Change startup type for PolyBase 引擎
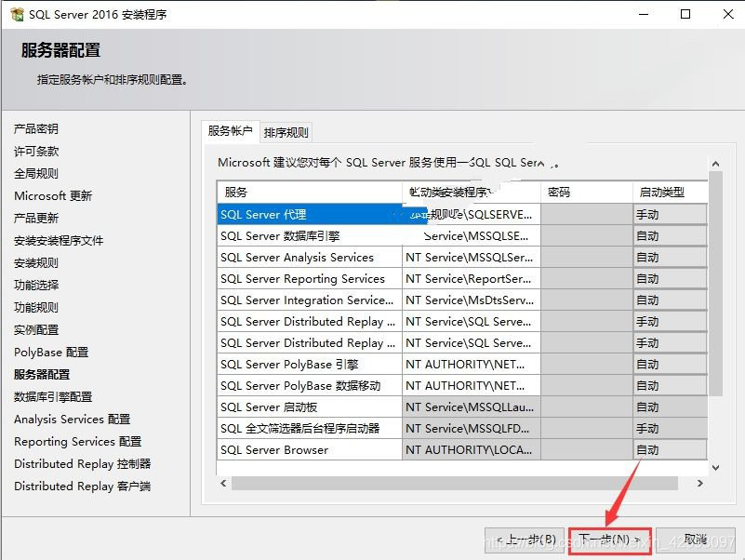The width and height of the screenshot is (745, 560). click(670, 364)
